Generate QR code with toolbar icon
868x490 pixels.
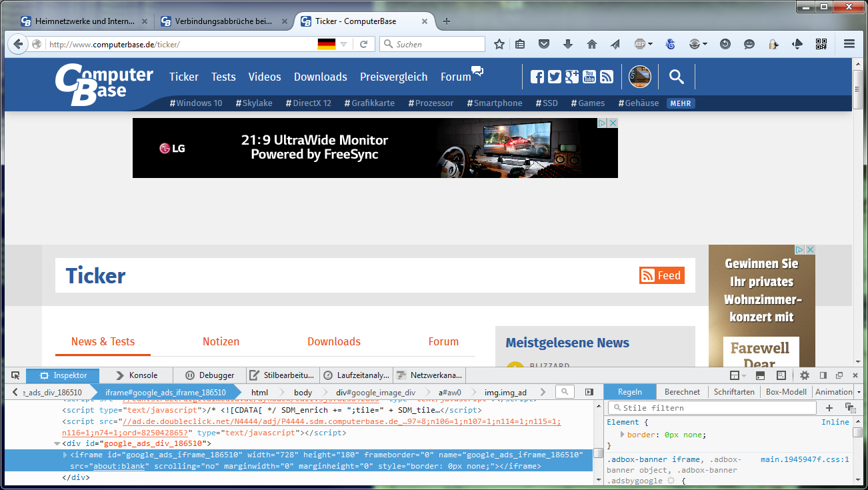tap(821, 44)
